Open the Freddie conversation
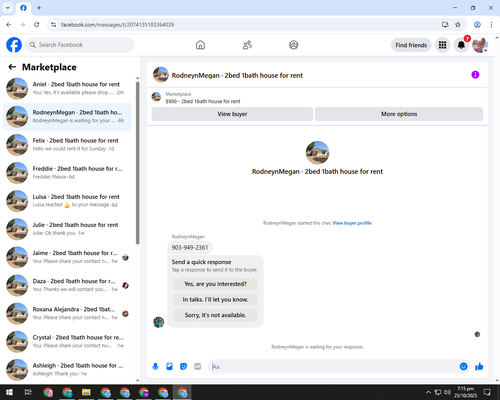 (x=68, y=173)
